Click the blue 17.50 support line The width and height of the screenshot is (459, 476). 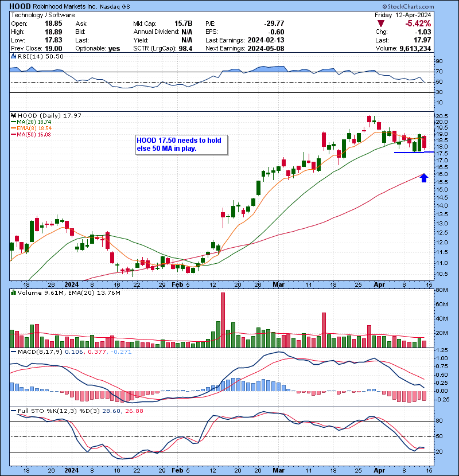point(414,152)
